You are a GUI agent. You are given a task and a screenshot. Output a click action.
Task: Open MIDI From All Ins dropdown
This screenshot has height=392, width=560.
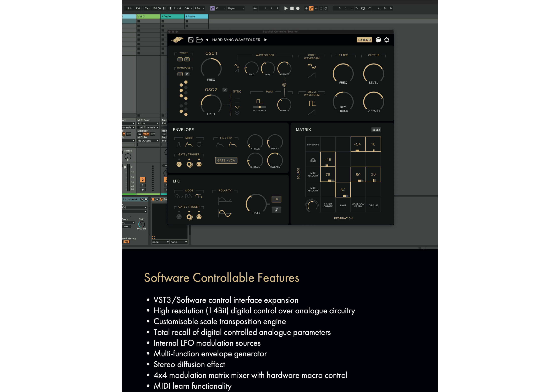click(x=148, y=123)
